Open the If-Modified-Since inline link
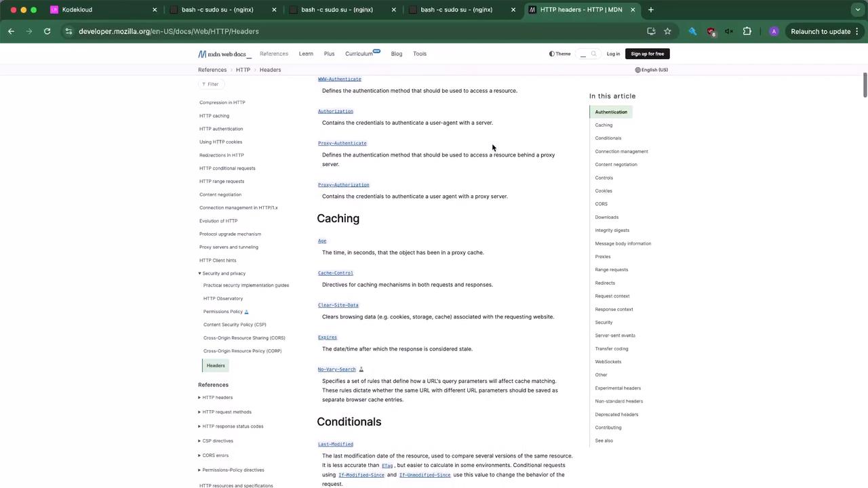This screenshot has height=488, width=868. (x=361, y=475)
